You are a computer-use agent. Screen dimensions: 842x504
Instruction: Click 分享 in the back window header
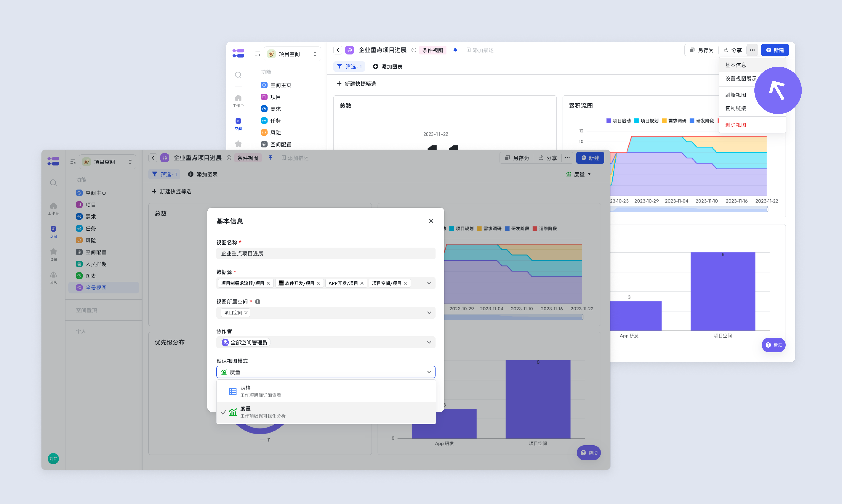(733, 50)
